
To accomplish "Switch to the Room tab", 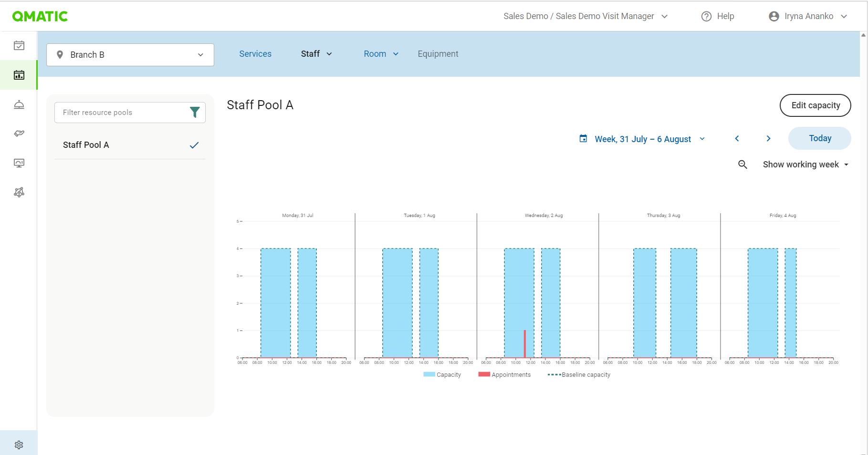I will [375, 54].
